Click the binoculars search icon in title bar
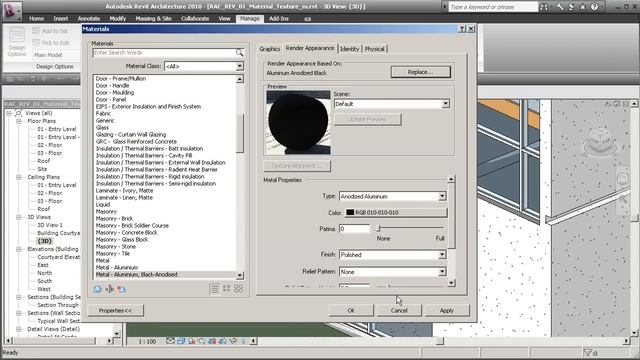This screenshot has width=640, height=360. point(544,7)
